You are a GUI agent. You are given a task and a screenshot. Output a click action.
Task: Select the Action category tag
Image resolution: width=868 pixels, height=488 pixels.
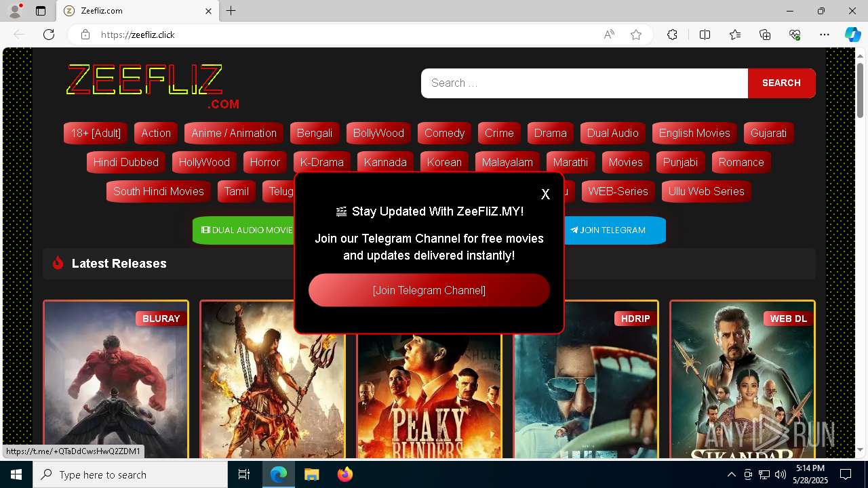(x=156, y=133)
